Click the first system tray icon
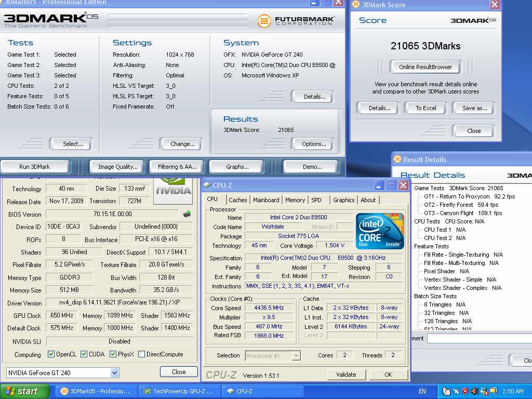 pos(446,391)
